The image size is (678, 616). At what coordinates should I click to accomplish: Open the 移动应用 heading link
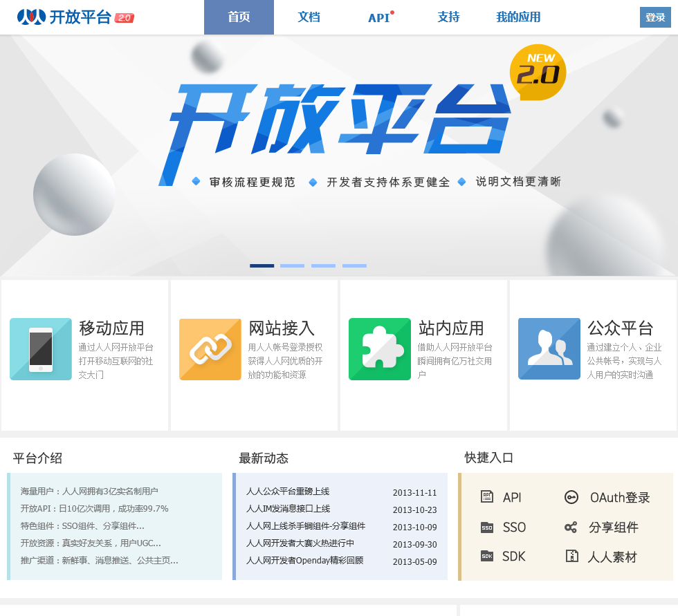point(111,328)
